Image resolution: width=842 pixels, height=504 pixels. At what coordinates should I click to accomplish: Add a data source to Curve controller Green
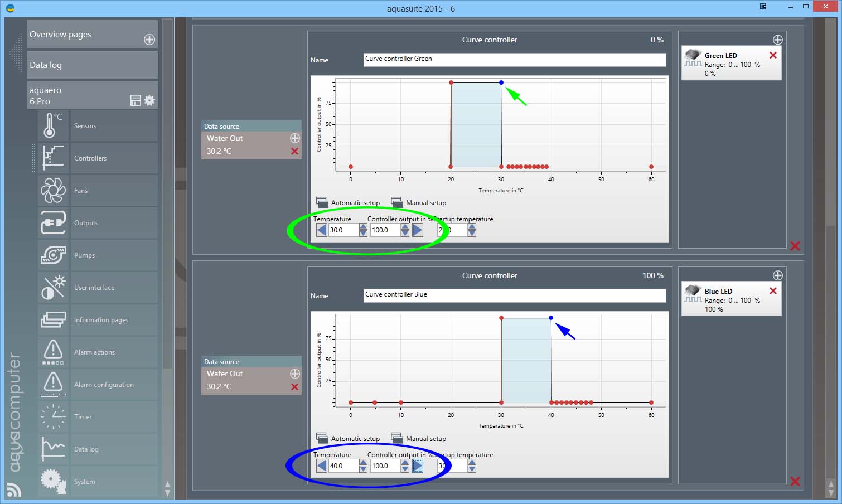295,138
